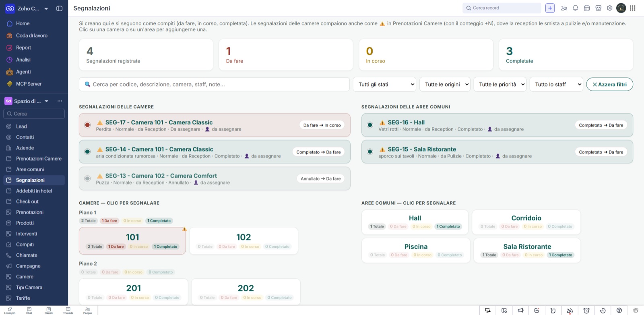The image size is (644, 315).
Task: Collapse sidebar using the panel icon
Action: (60, 8)
